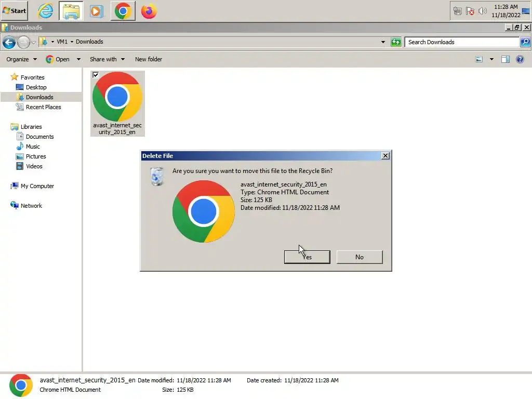Select Favorites in navigation pane
Screen dimensions: 532x399
point(32,77)
